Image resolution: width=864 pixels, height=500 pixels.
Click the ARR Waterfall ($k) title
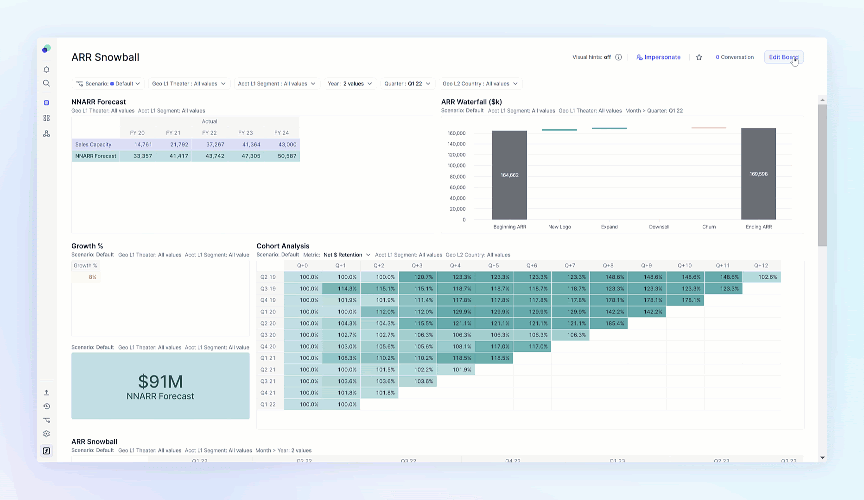click(x=471, y=102)
